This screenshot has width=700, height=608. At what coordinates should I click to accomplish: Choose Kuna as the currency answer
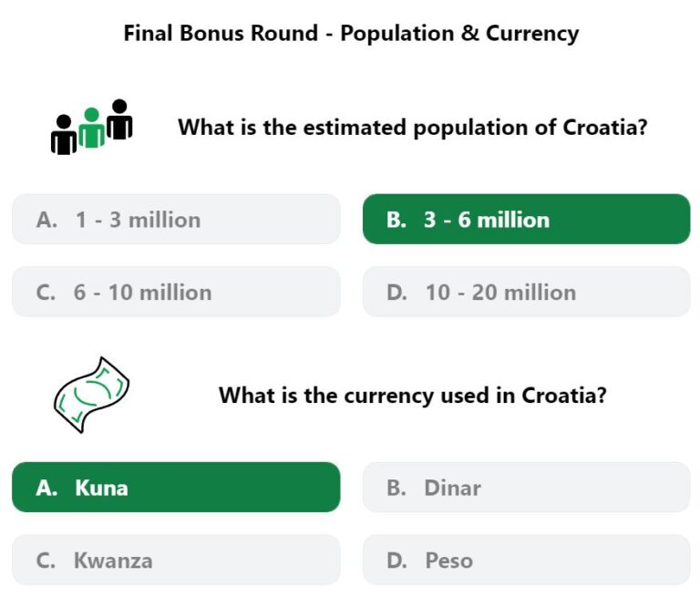tap(176, 487)
